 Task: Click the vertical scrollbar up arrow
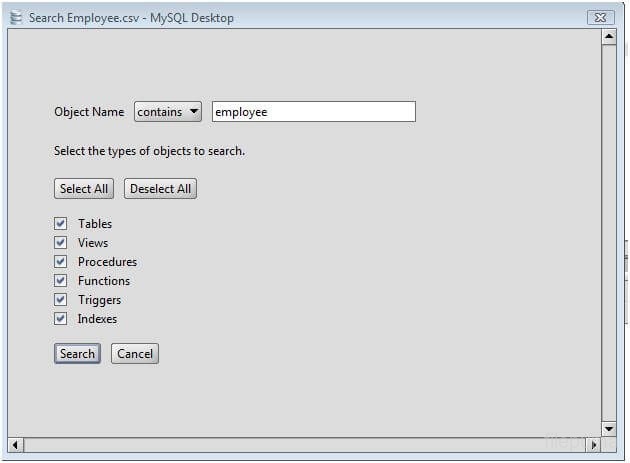(x=608, y=37)
